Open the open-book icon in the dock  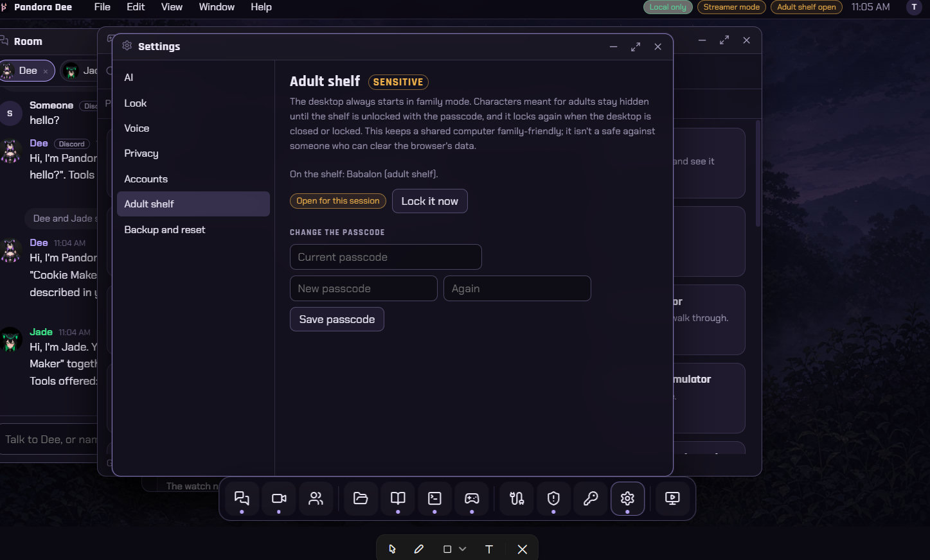[398, 498]
